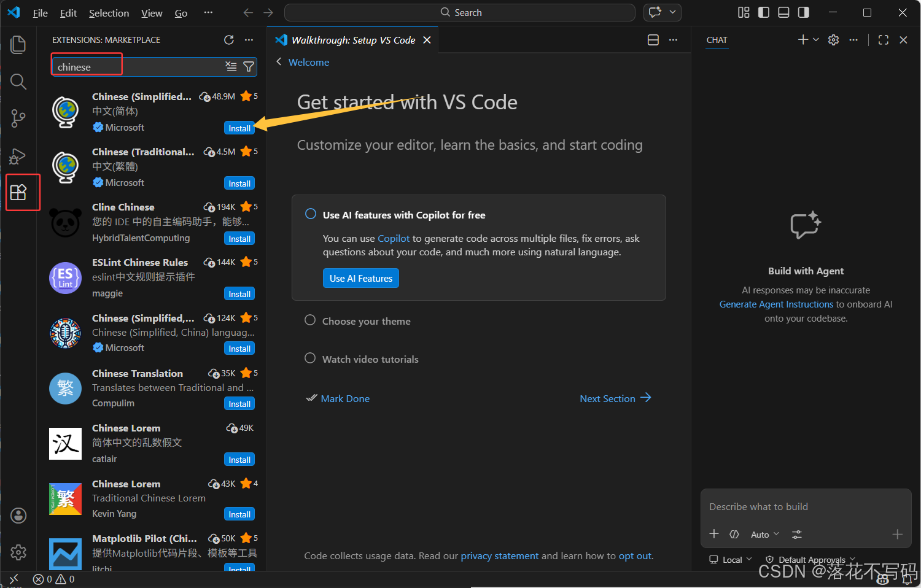Viewport: 921px width, 588px height.
Task: Toggle the secondary side bar
Action: [803, 12]
